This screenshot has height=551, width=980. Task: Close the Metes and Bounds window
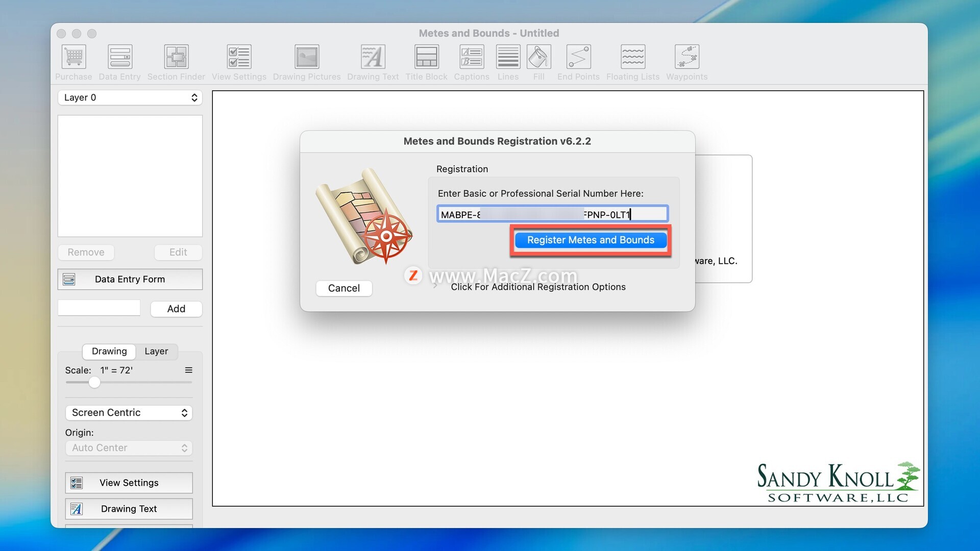(x=61, y=34)
